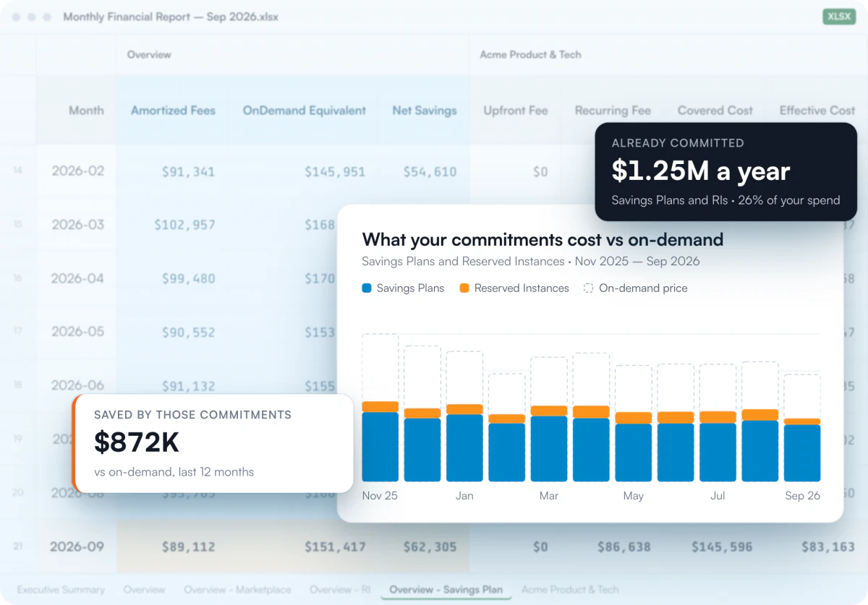Open the Executive Summary sheet tab

pos(61,590)
